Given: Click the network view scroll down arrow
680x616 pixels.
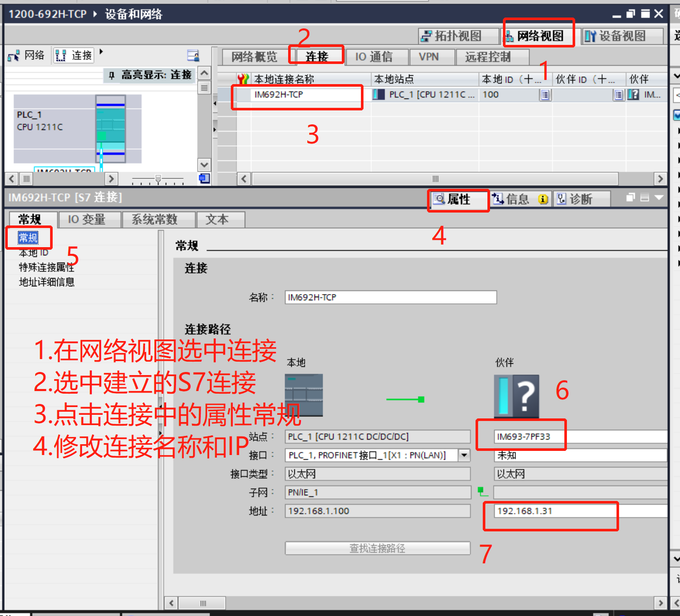Looking at the screenshot, I should click(204, 165).
